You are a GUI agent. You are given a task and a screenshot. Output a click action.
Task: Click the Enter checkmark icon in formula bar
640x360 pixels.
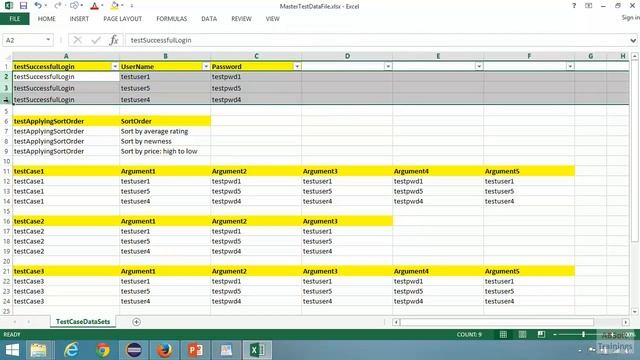pos(96,40)
